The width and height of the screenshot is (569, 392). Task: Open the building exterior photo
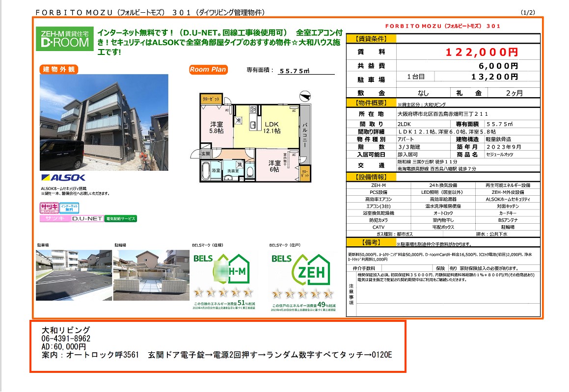click(104, 123)
